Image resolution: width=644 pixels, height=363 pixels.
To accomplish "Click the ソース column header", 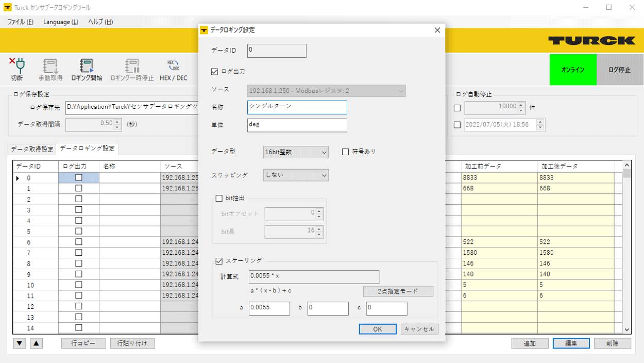I will pos(179,167).
